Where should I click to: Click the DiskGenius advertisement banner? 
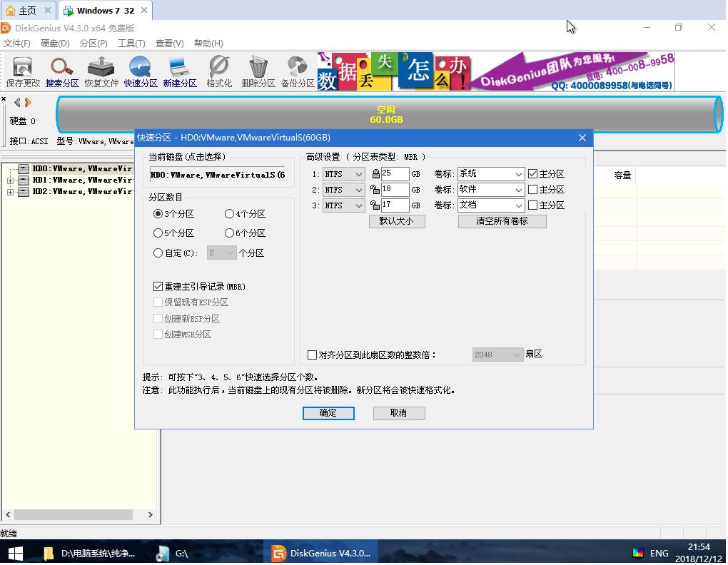(x=496, y=72)
